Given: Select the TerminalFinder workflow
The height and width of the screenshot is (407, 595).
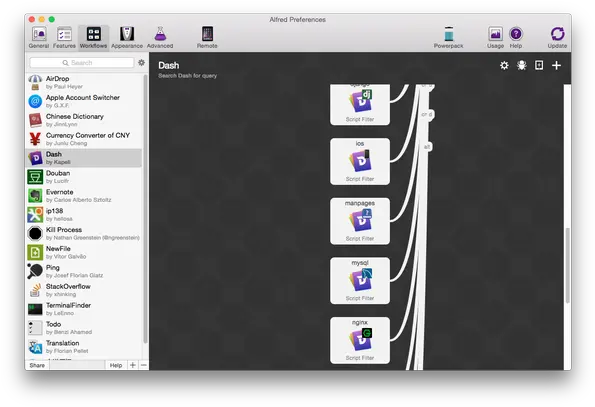Looking at the screenshot, I should point(83,309).
